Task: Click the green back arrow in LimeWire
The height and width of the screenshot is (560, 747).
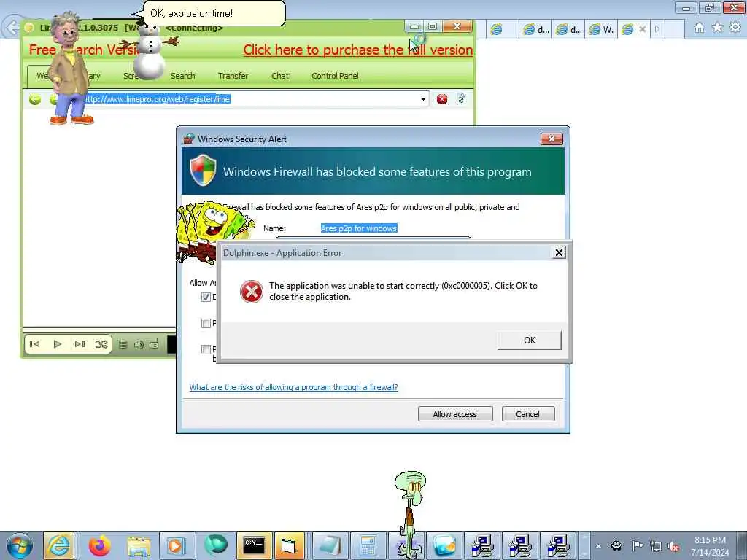Action: coord(35,99)
